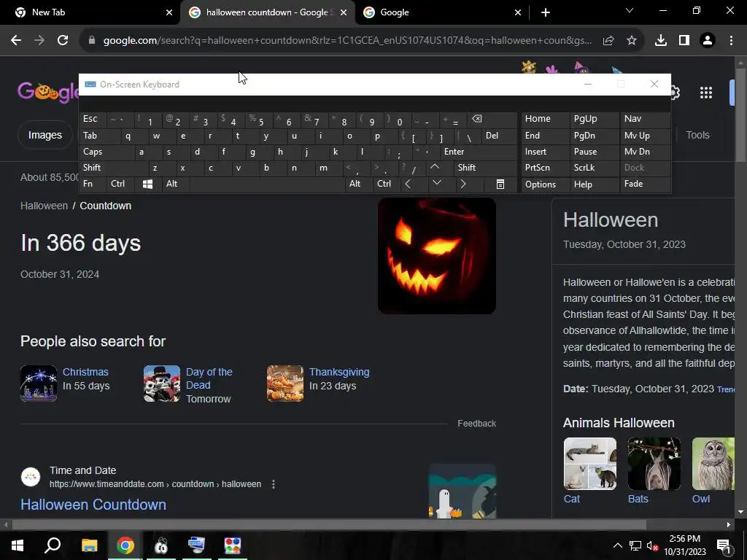Switch to the Google tab
747x560 pixels.
(441, 12)
